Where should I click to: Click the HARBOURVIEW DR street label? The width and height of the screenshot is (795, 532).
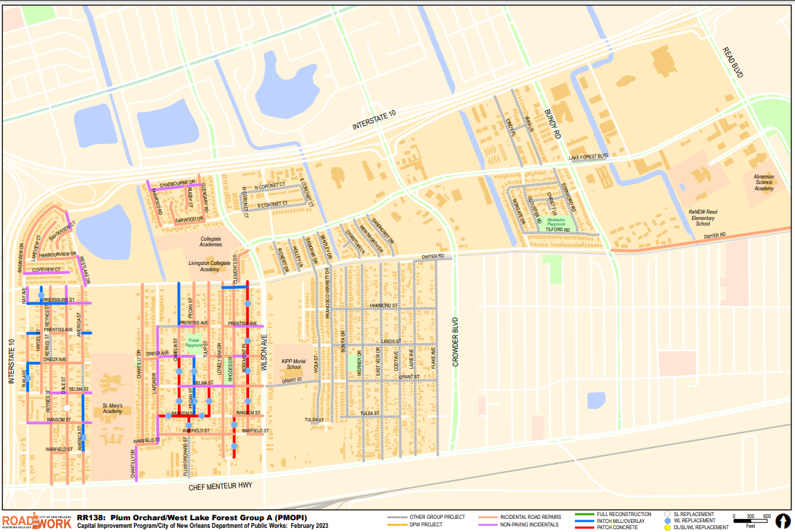58,255
